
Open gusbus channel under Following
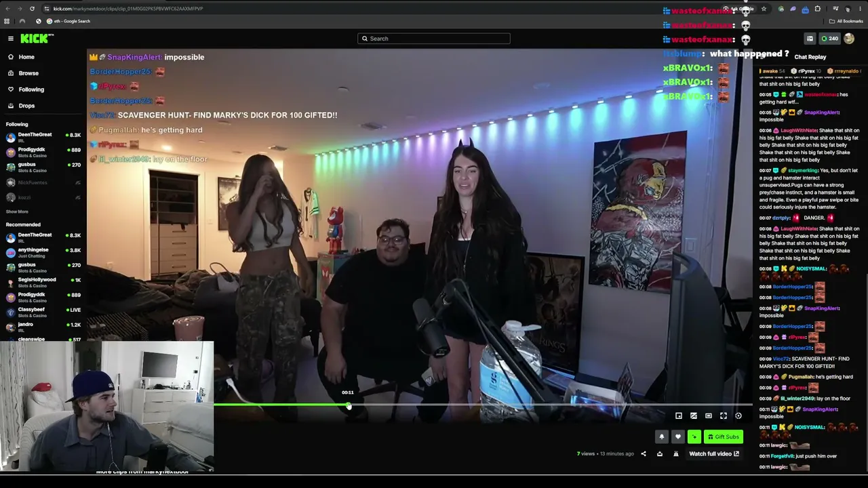(x=42, y=167)
